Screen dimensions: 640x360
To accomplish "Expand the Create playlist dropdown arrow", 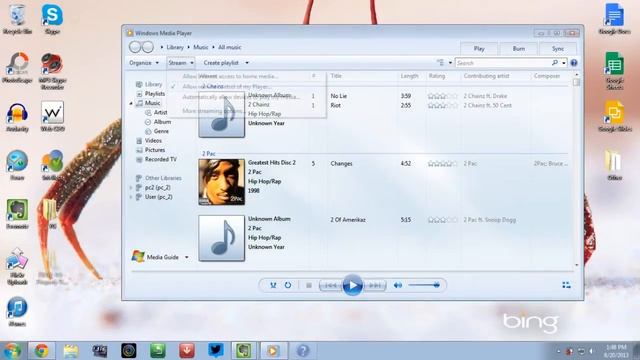I will [247, 63].
